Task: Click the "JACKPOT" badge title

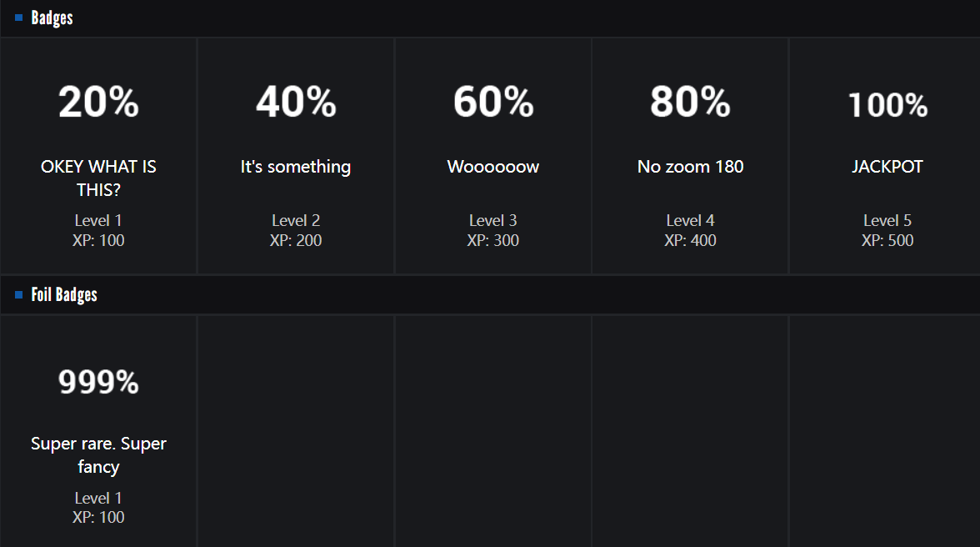Action: point(887,167)
